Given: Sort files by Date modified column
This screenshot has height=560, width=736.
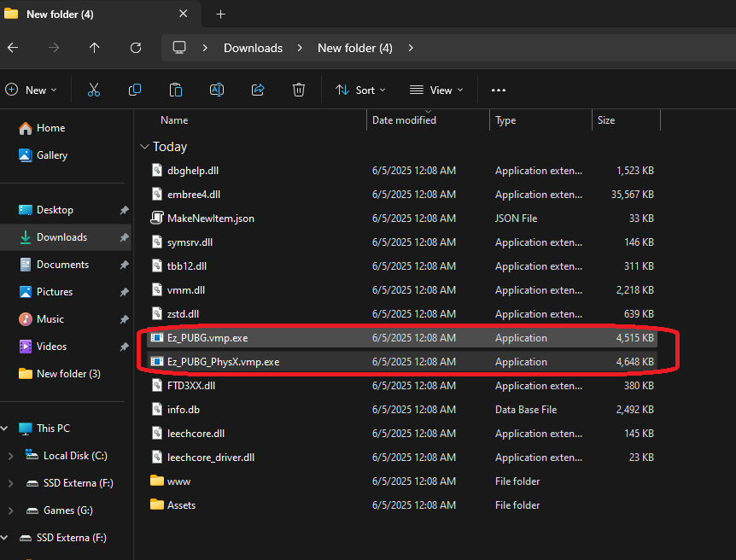Looking at the screenshot, I should coord(404,120).
